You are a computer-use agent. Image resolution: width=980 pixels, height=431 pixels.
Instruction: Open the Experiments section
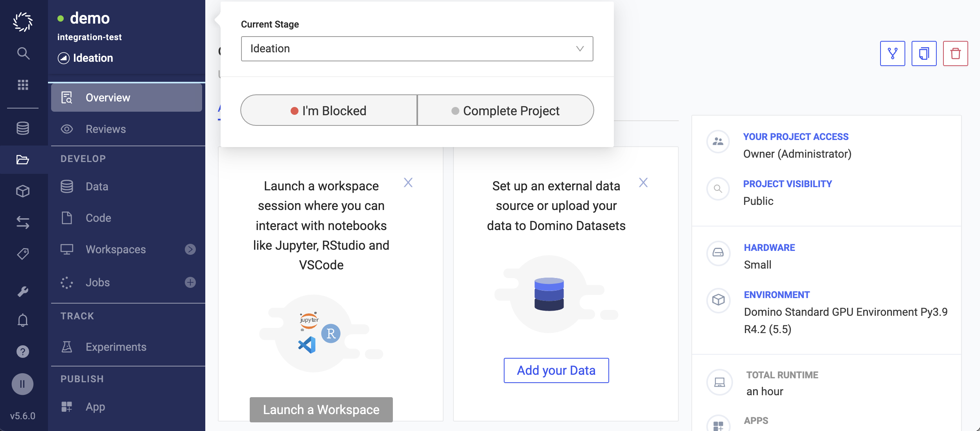pos(116,345)
